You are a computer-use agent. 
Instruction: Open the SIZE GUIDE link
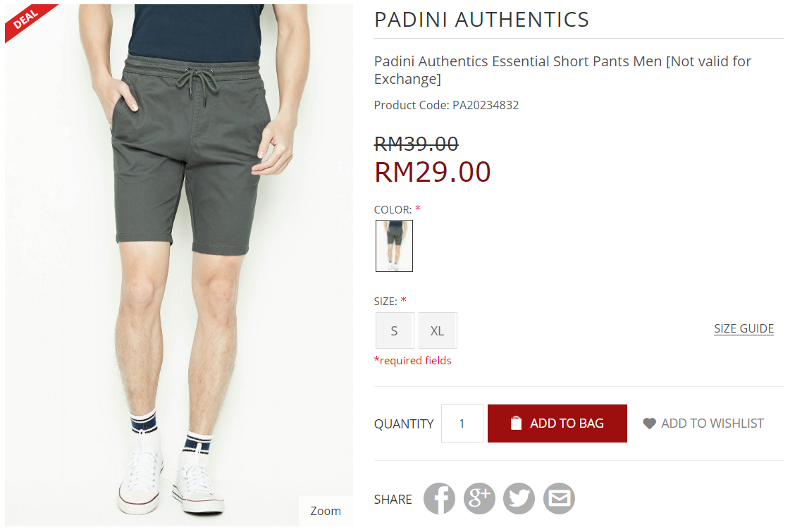click(743, 328)
